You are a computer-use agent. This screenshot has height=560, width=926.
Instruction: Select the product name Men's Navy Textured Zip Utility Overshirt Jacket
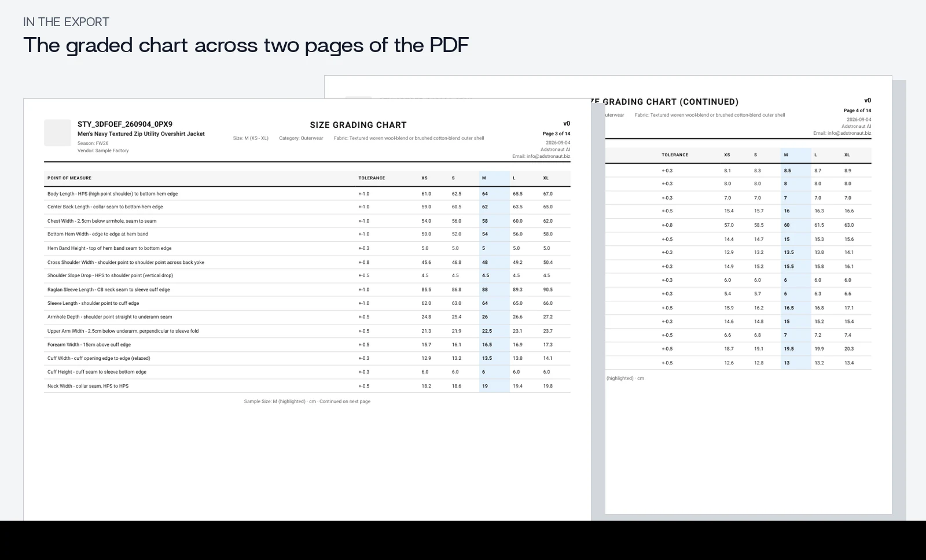pyautogui.click(x=141, y=134)
